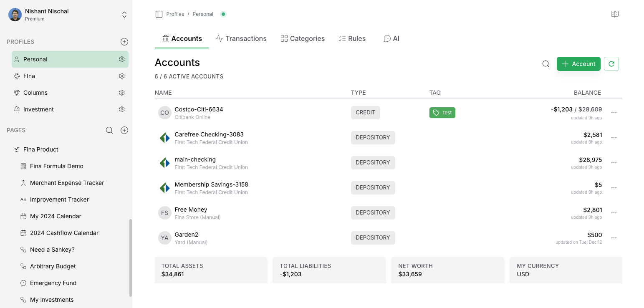
Task: Click the FS avatar of Free Money
Action: point(165,213)
